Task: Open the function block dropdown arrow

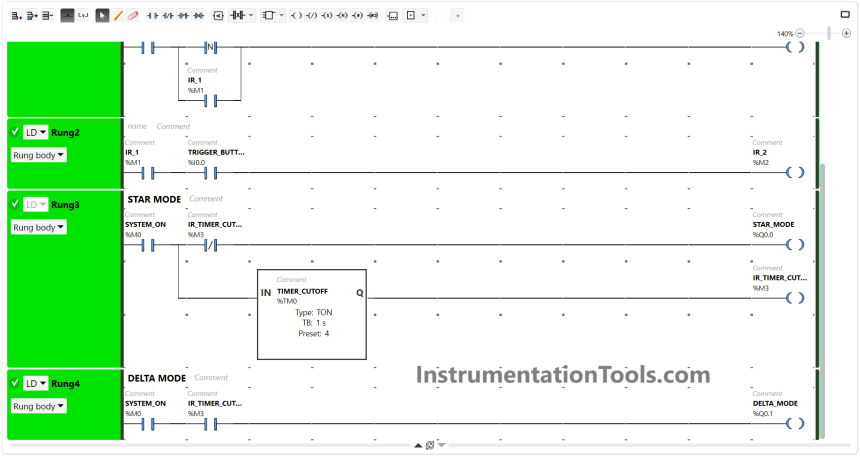Action: point(282,15)
